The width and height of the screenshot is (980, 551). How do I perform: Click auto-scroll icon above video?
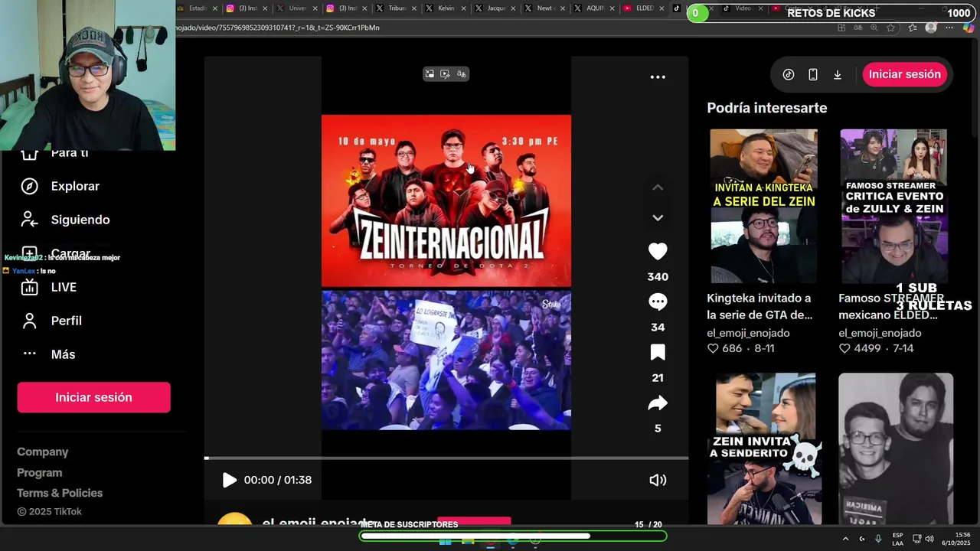(x=445, y=74)
